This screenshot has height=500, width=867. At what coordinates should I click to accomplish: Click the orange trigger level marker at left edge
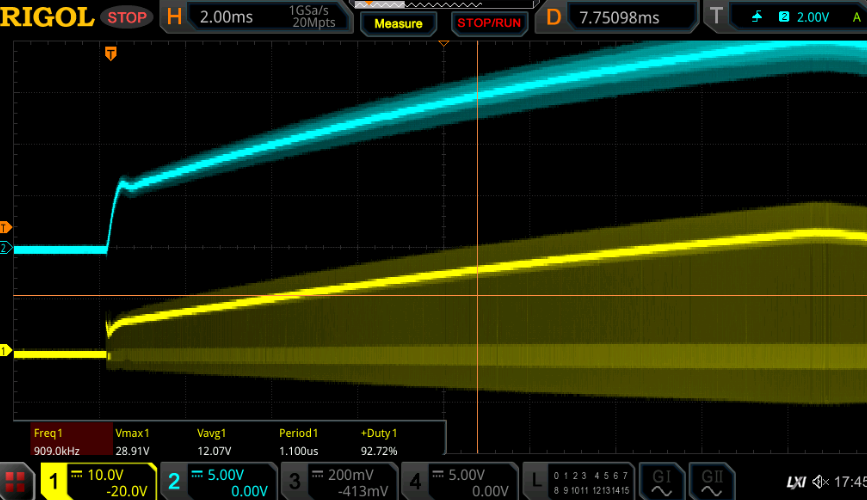[x=5, y=227]
